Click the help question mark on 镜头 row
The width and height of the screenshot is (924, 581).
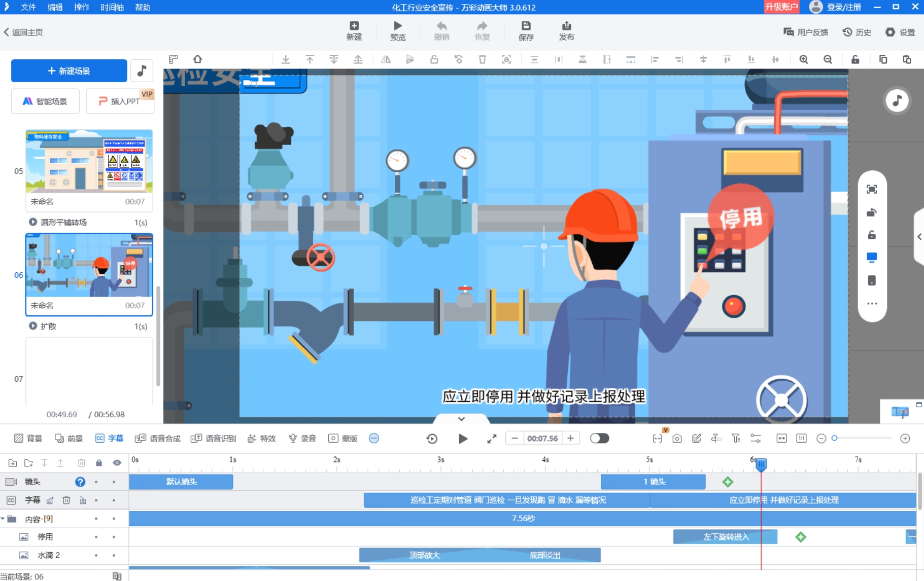(80, 482)
